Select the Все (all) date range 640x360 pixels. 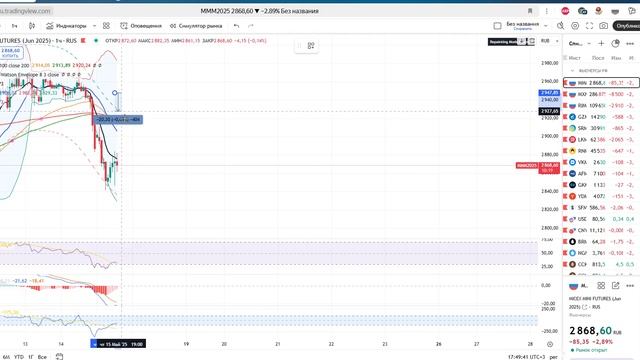(42, 357)
